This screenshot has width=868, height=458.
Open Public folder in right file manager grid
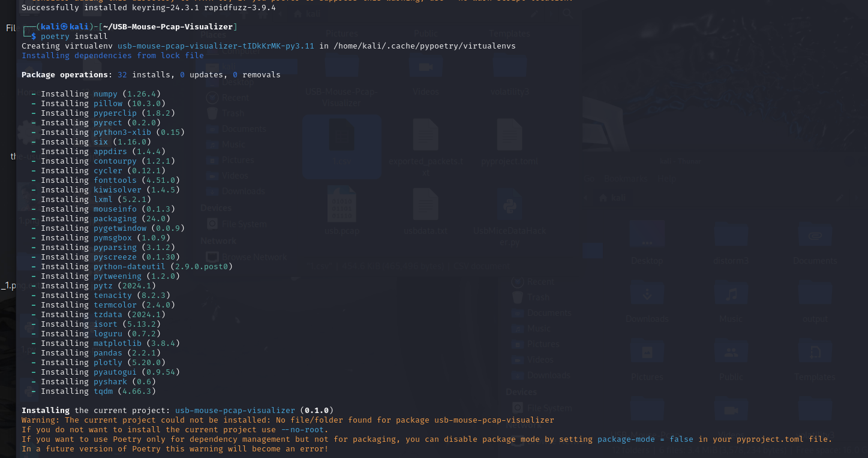pyautogui.click(x=731, y=351)
